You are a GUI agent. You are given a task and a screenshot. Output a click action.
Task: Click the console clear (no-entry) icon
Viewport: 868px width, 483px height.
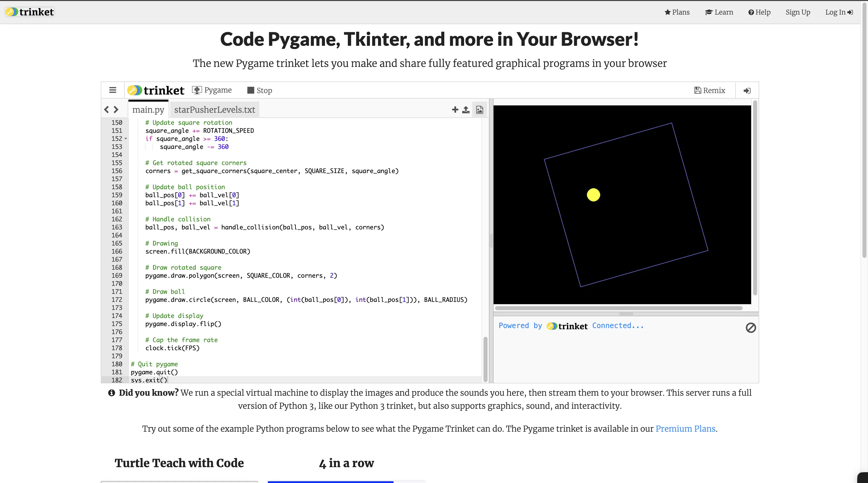pyautogui.click(x=751, y=328)
